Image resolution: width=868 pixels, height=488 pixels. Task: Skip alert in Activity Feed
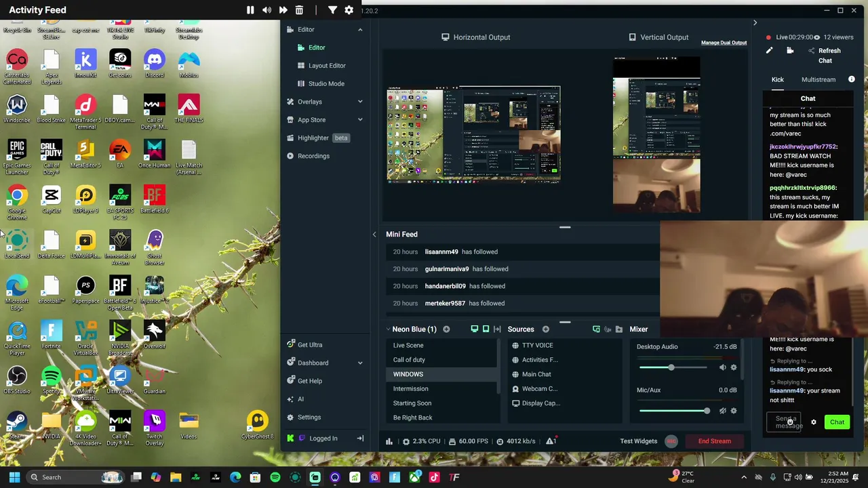(x=283, y=10)
